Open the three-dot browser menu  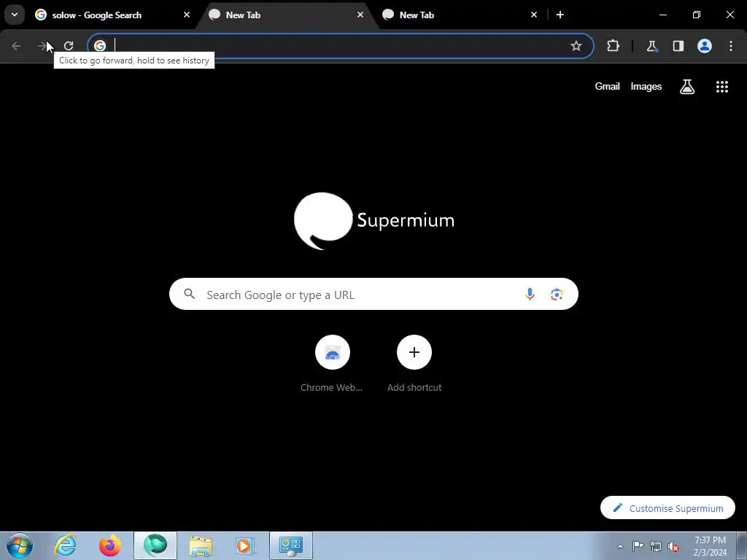click(x=731, y=46)
